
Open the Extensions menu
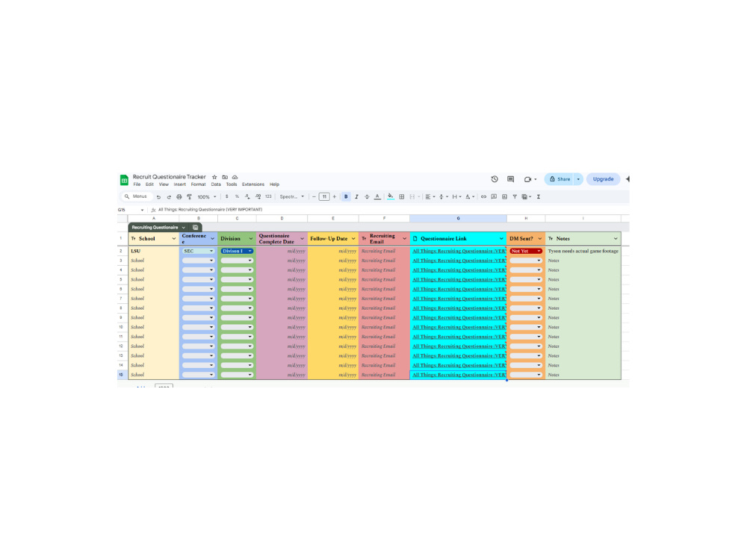(253, 184)
